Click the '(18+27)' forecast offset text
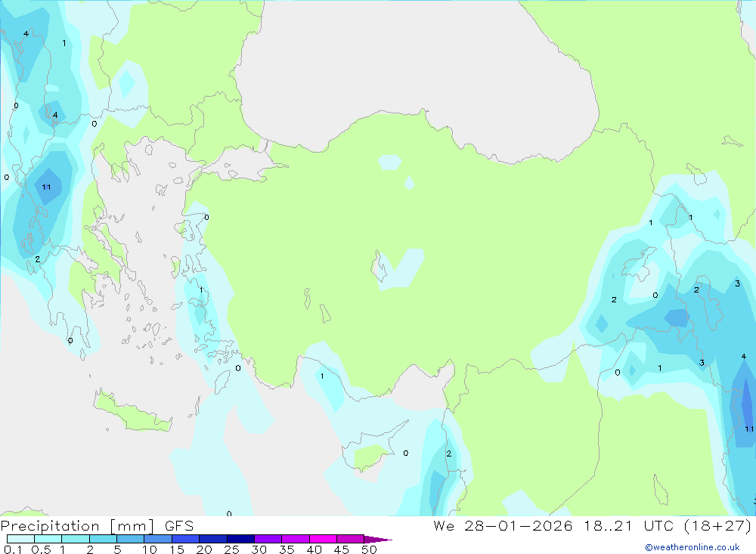 [718, 526]
